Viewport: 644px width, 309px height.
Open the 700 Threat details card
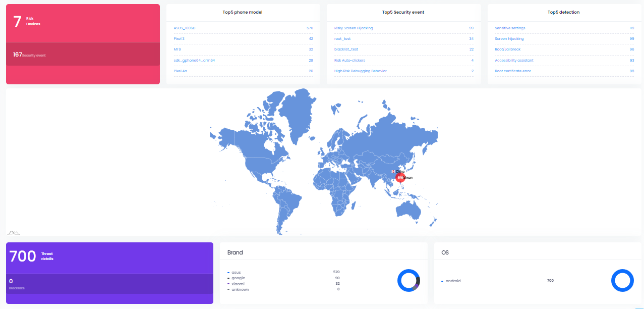coord(109,257)
